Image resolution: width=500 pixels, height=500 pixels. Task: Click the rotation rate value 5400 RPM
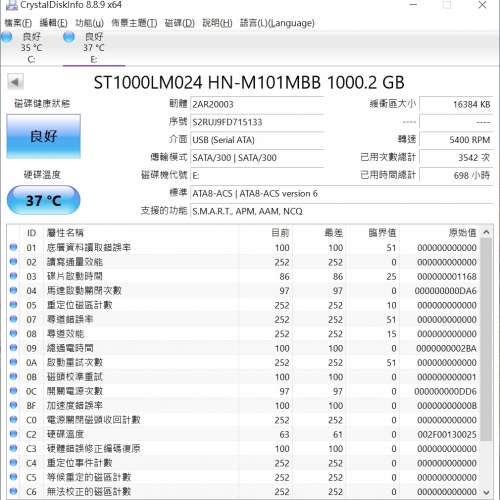pyautogui.click(x=456, y=140)
